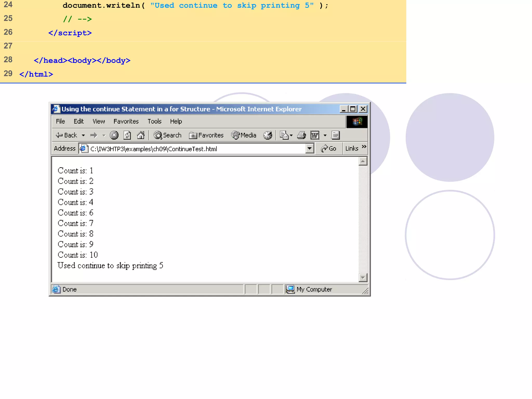Viewport: 532px width, 399px height.
Task: Open the Help menu
Action: point(176,121)
